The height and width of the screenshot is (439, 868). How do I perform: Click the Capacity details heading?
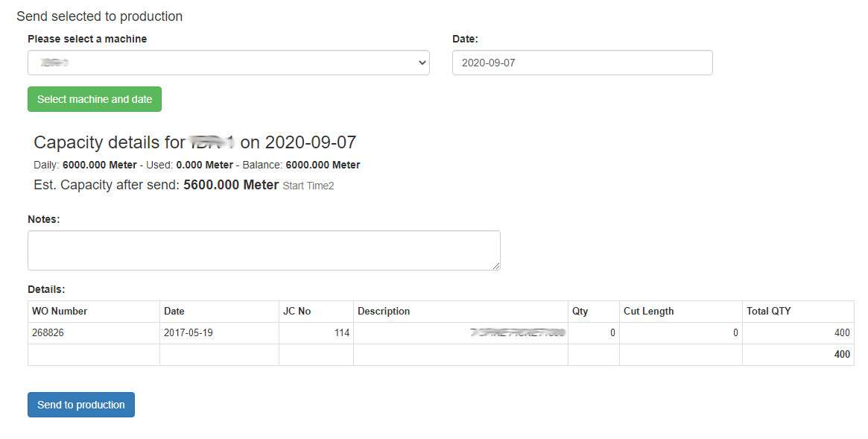[x=194, y=142]
